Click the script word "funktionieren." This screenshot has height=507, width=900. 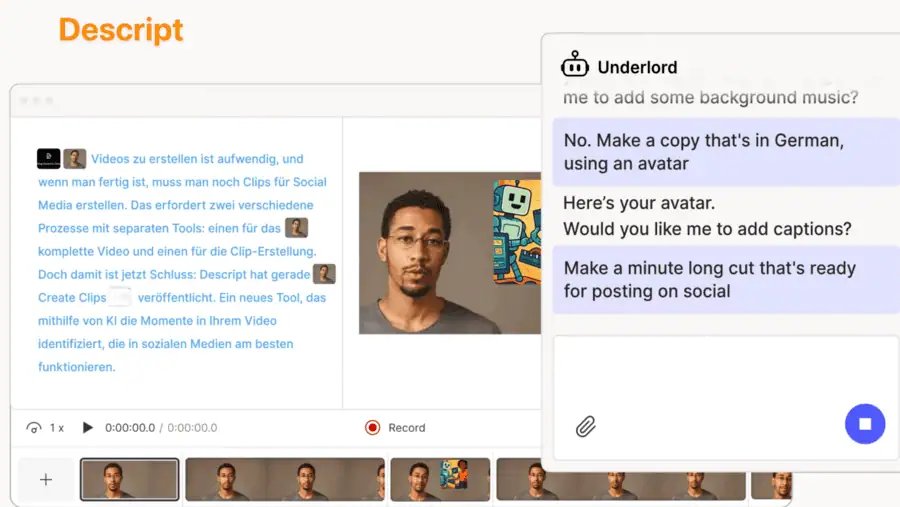(x=76, y=367)
